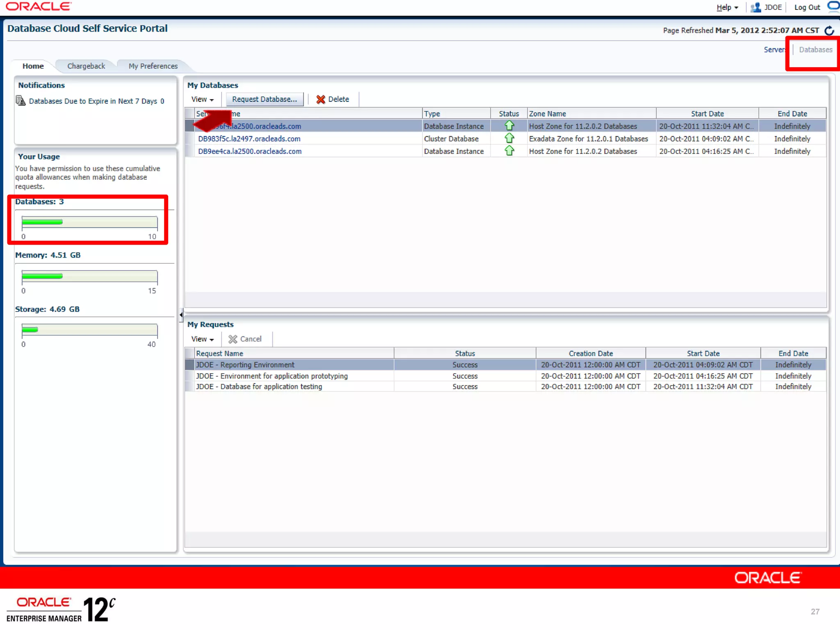Click the status arrow in the first database row
The width and height of the screenshot is (840, 630).
[x=509, y=126]
